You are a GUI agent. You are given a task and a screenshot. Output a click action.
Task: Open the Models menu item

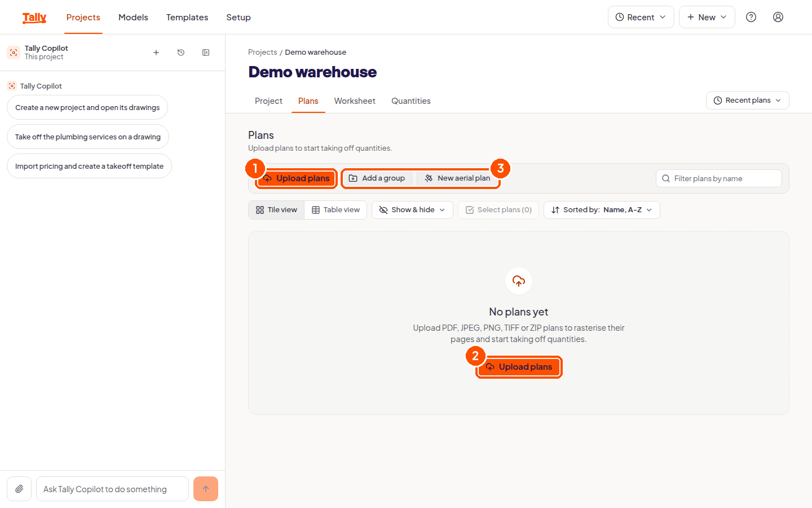(x=133, y=17)
